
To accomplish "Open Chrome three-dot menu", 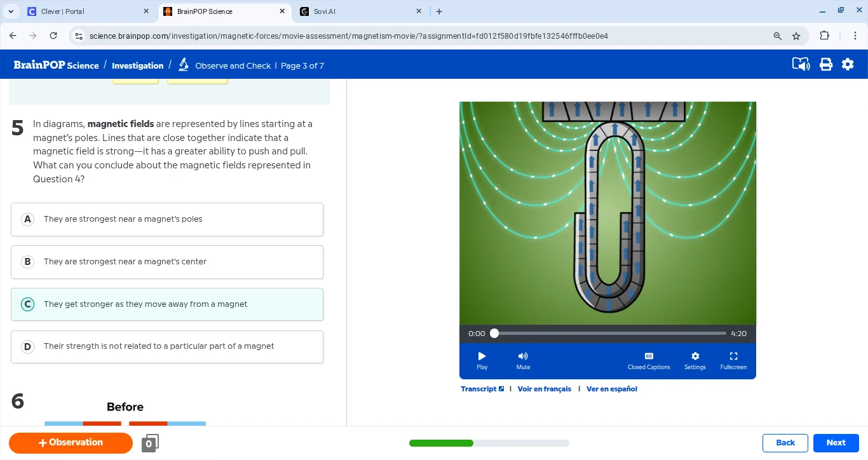I will tap(855, 36).
